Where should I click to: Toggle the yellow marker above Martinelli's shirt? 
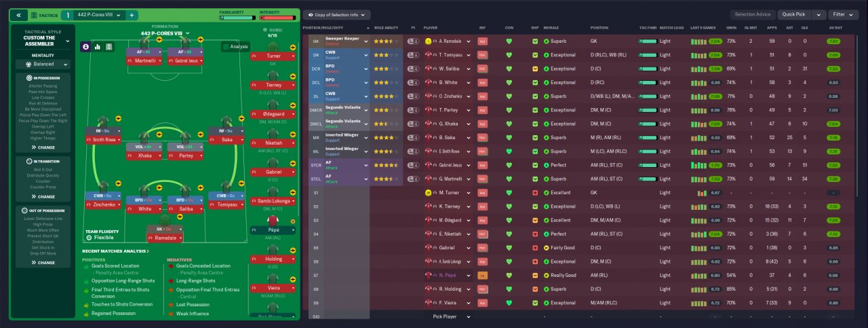point(159,41)
